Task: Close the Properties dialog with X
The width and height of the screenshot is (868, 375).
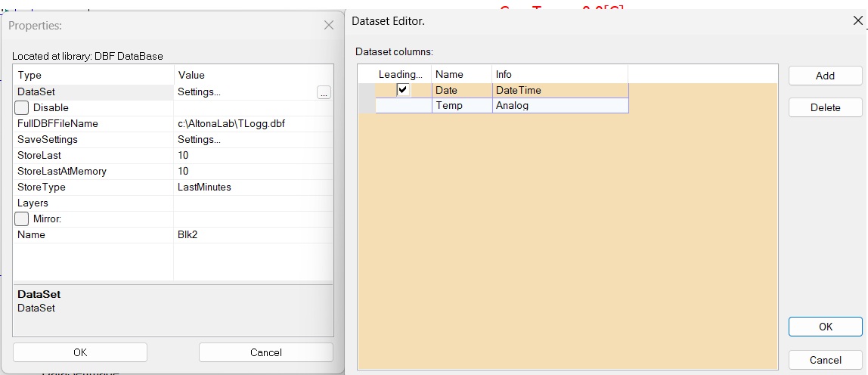Action: coord(329,25)
